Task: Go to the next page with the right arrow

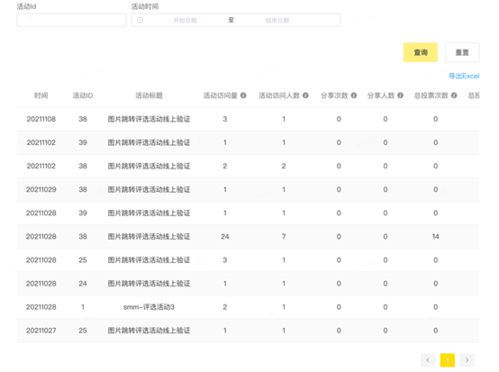Action: (x=467, y=360)
